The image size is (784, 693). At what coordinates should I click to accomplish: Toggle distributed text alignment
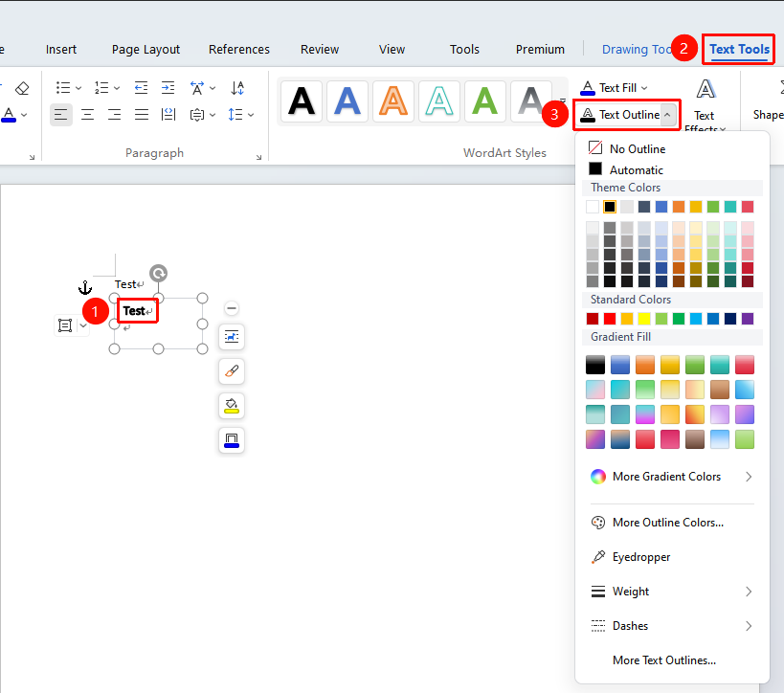pyautogui.click(x=168, y=115)
